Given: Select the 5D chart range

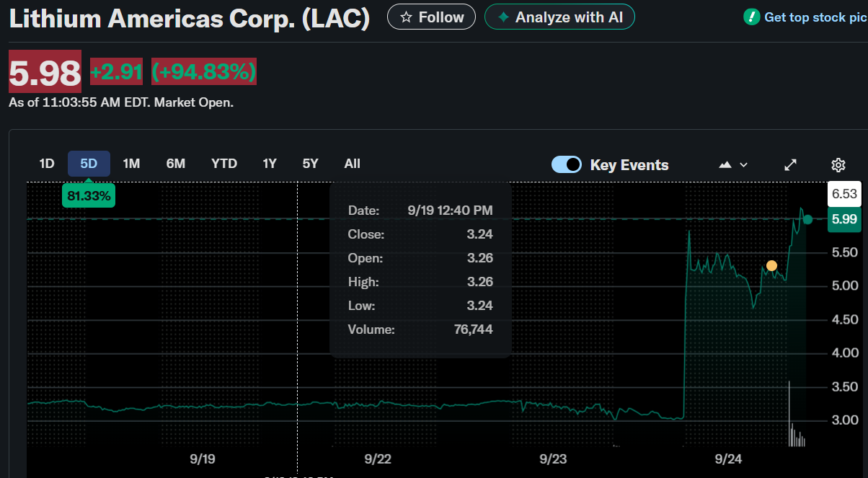Looking at the screenshot, I should click(x=89, y=164).
